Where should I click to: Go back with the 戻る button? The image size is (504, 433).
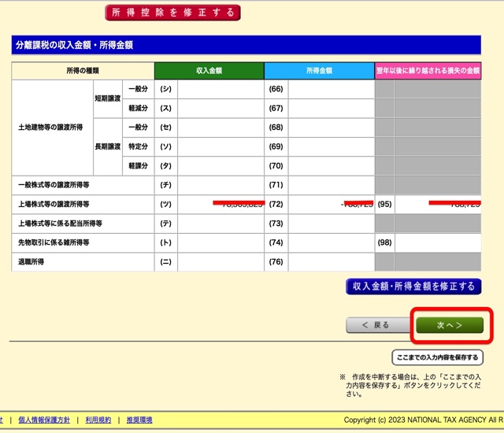click(x=375, y=324)
